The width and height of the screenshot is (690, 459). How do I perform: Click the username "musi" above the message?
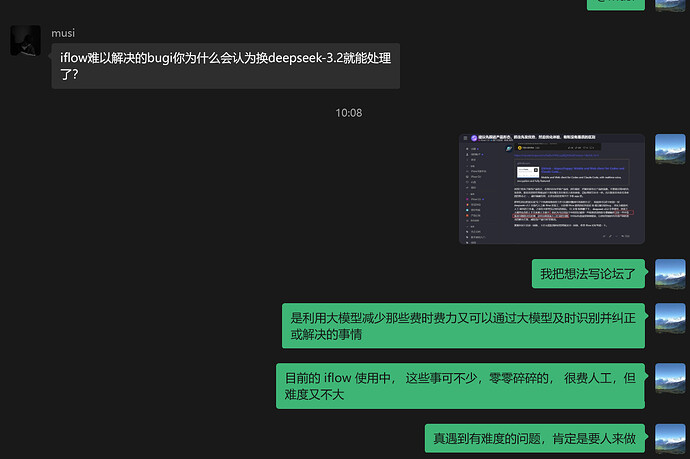63,33
